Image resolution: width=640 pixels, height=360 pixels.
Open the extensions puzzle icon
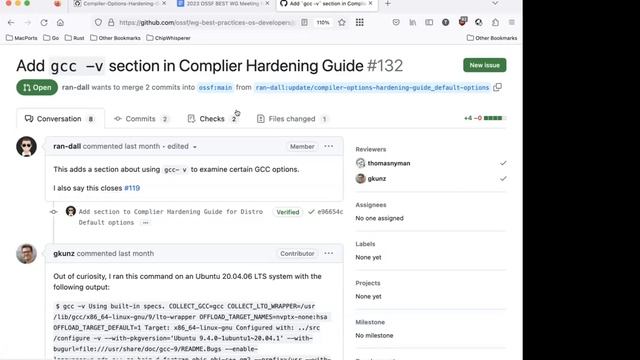pos(495,22)
